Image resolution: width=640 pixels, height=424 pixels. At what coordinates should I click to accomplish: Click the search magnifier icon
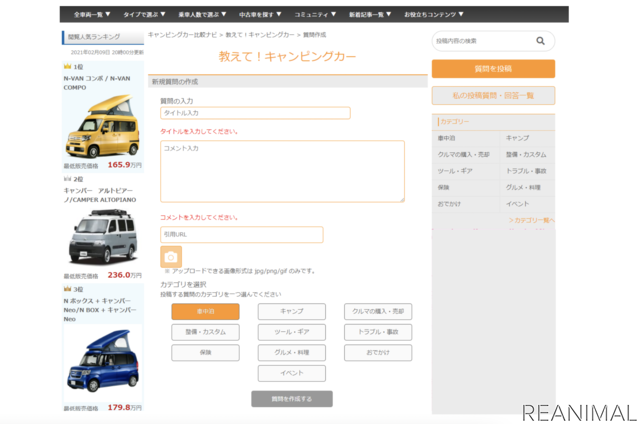pyautogui.click(x=540, y=41)
